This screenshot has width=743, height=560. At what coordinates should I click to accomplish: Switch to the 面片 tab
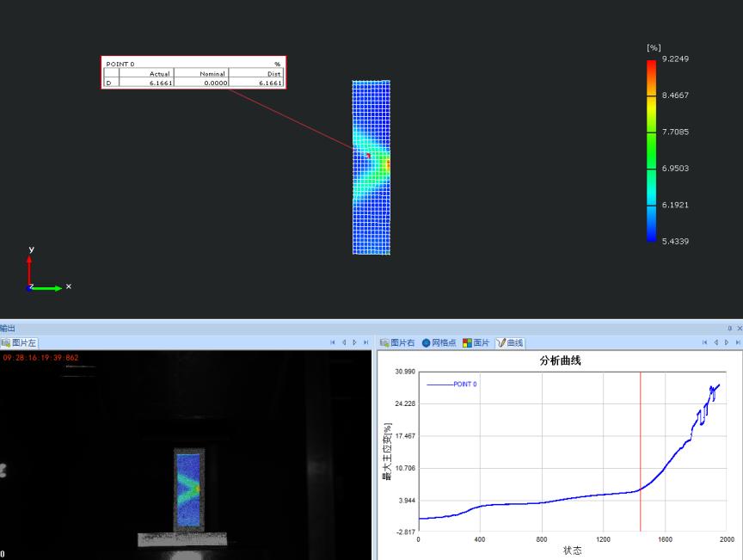(x=476, y=342)
